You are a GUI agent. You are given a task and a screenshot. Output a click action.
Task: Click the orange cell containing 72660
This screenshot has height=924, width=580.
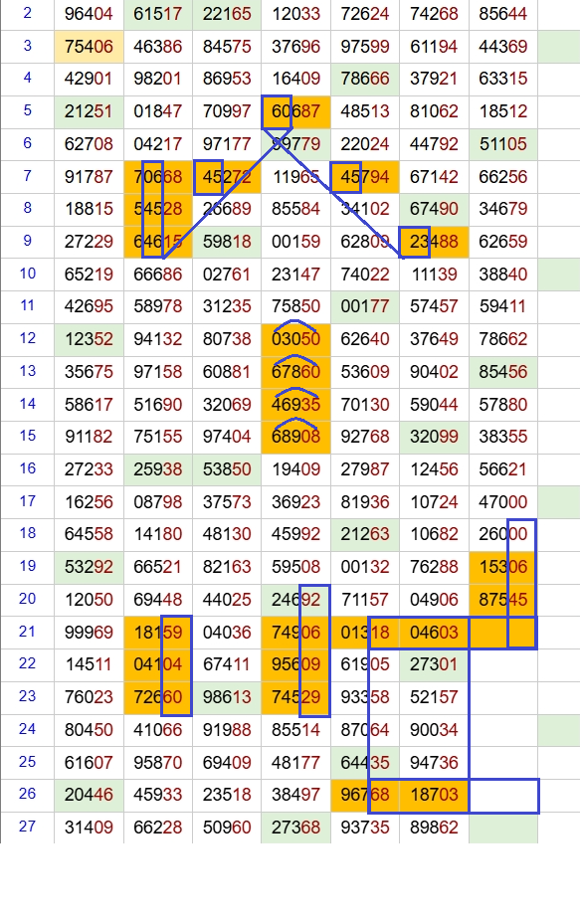[x=158, y=697]
